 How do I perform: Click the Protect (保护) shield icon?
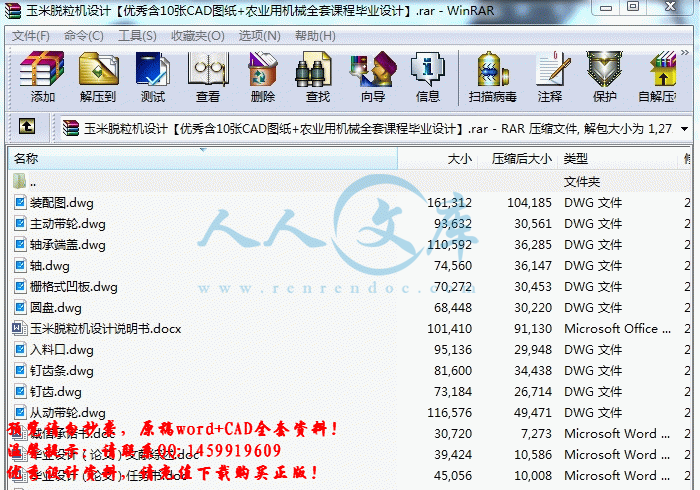pyautogui.click(x=604, y=76)
